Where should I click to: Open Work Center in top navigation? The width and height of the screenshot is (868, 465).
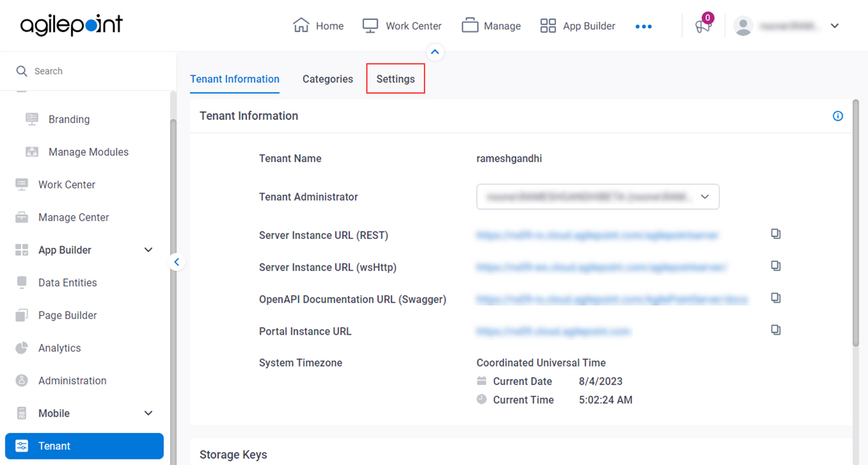tap(401, 26)
